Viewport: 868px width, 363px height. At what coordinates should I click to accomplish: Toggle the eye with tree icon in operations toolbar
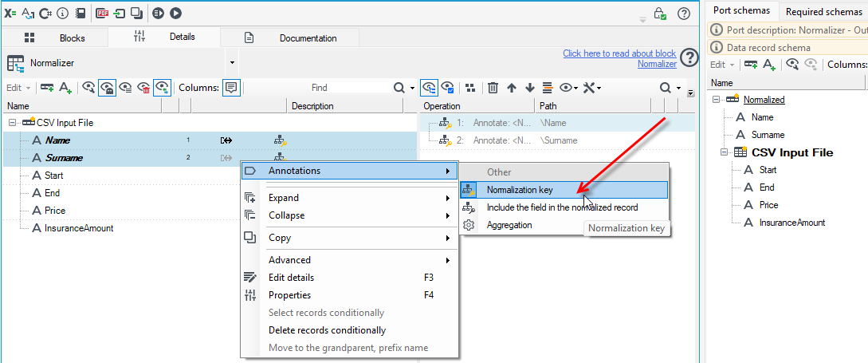point(429,88)
